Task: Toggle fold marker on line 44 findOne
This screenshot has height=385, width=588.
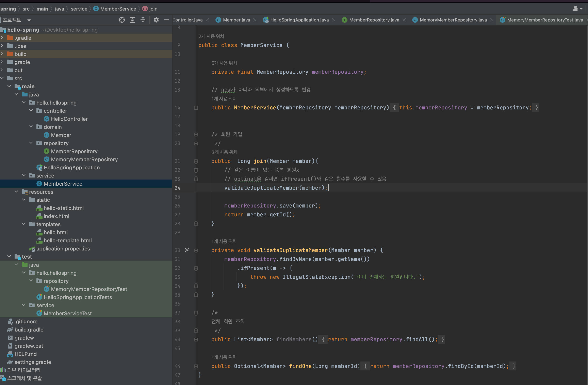Action: pyautogui.click(x=196, y=366)
